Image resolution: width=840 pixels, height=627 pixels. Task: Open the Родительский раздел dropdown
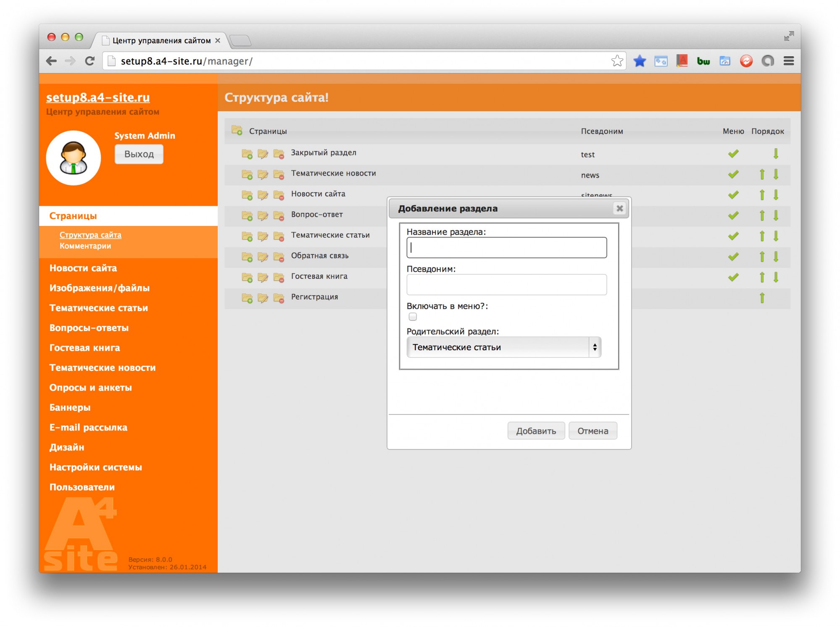point(503,347)
